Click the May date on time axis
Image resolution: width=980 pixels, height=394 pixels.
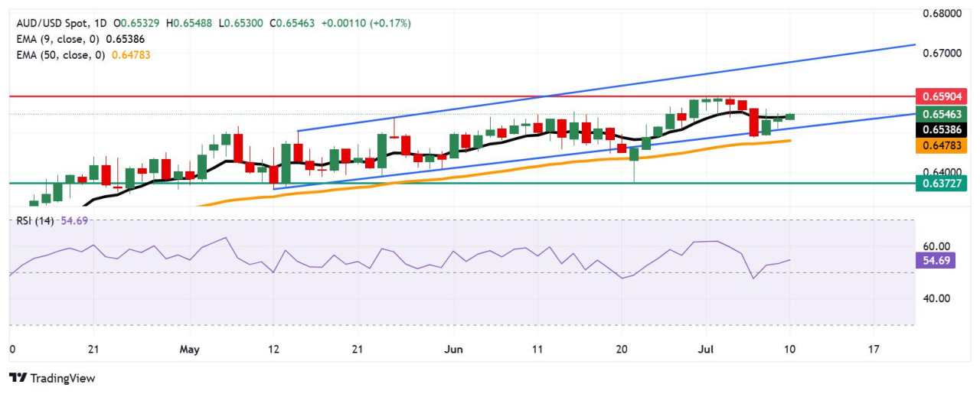tap(189, 350)
